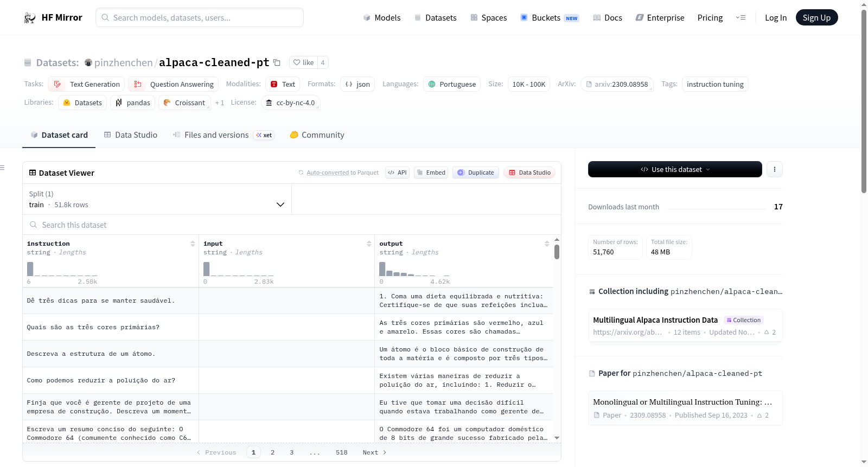Open the more options kebab menu
This screenshot has height=467, width=868.
[x=775, y=169]
